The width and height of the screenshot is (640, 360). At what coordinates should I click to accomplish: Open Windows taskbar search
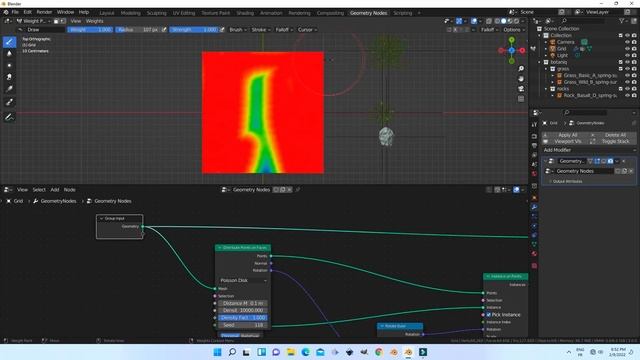point(232,352)
